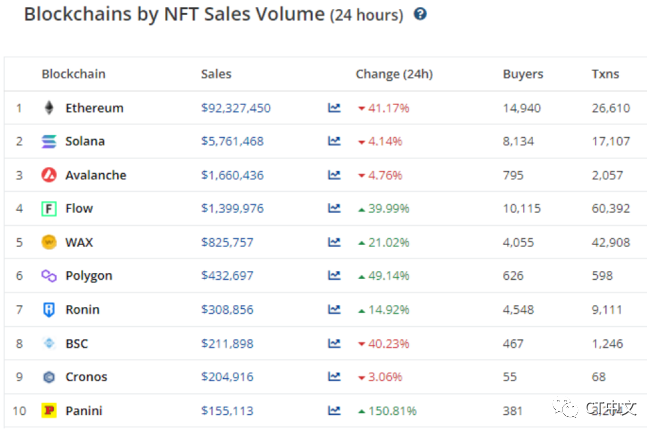657x436 pixels.
Task: Select WAX transactions count 42,908
Action: (611, 242)
